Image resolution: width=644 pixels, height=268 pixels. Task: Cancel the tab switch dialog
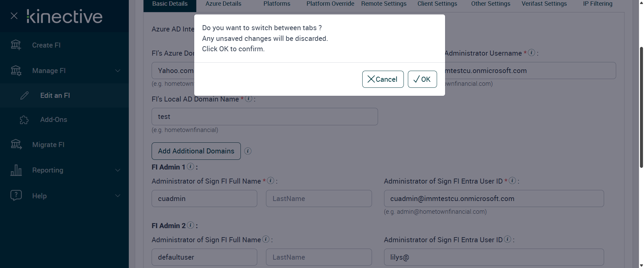[383, 79]
